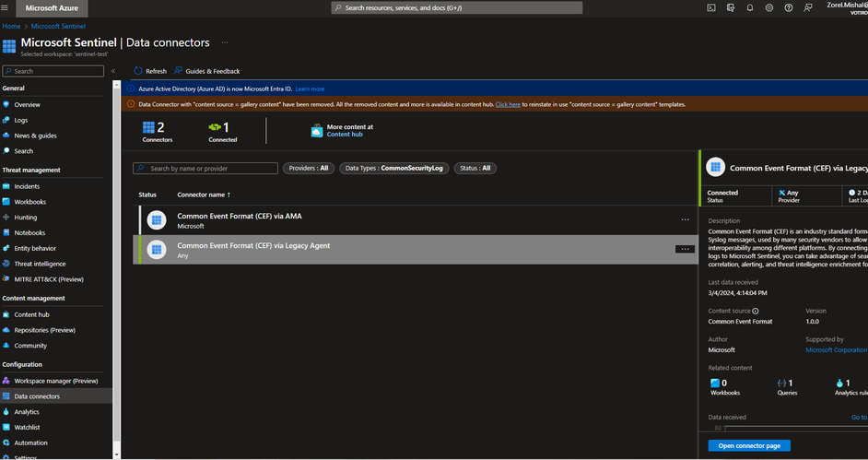Screen dimensions: 868x460
Task: Click the Repositories (Preview) icon
Action: click(x=6, y=330)
